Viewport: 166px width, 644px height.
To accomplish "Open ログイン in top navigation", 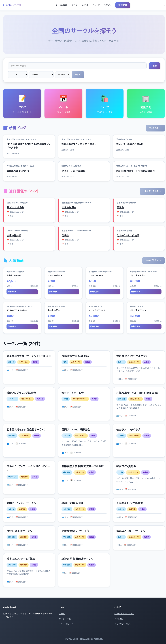I will pos(107,5).
